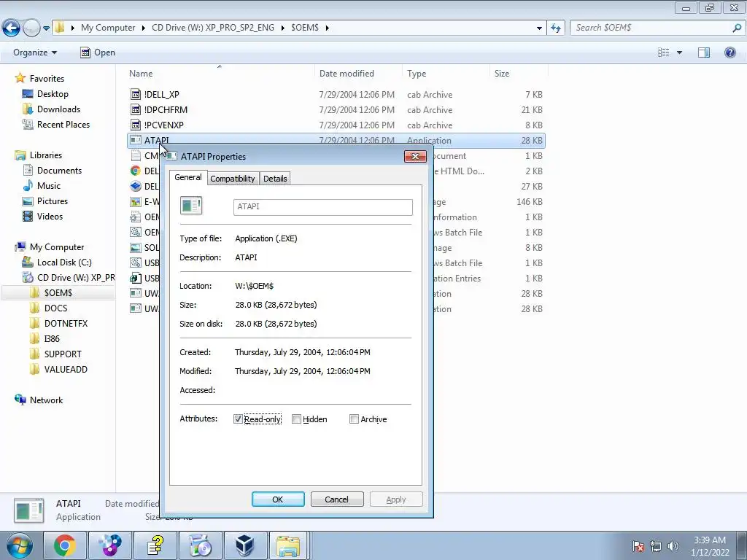The height and width of the screenshot is (560, 747).
Task: Open the taskbar help question mark app
Action: (x=155, y=545)
